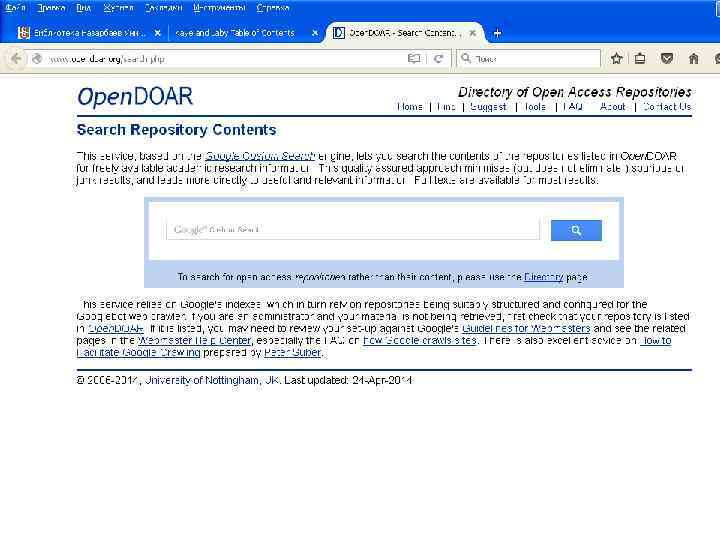Open the Google Custom Search link
Screen dimensions: 720x540
point(260,156)
